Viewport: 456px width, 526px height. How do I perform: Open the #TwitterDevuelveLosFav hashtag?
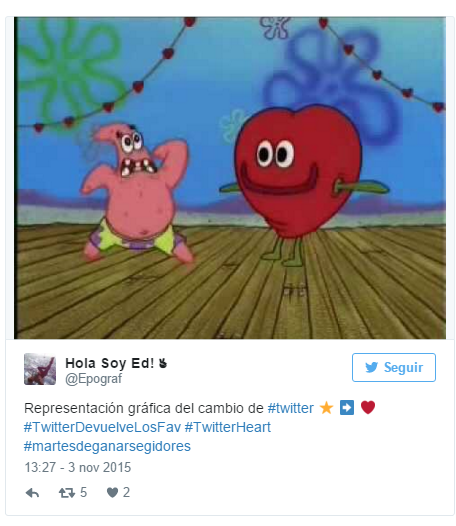coord(102,427)
